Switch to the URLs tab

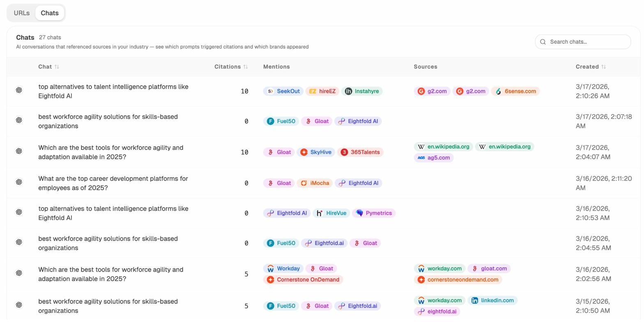(21, 13)
